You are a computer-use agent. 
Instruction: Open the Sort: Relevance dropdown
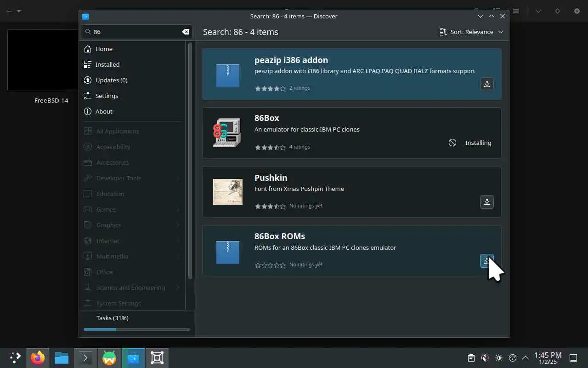point(471,32)
